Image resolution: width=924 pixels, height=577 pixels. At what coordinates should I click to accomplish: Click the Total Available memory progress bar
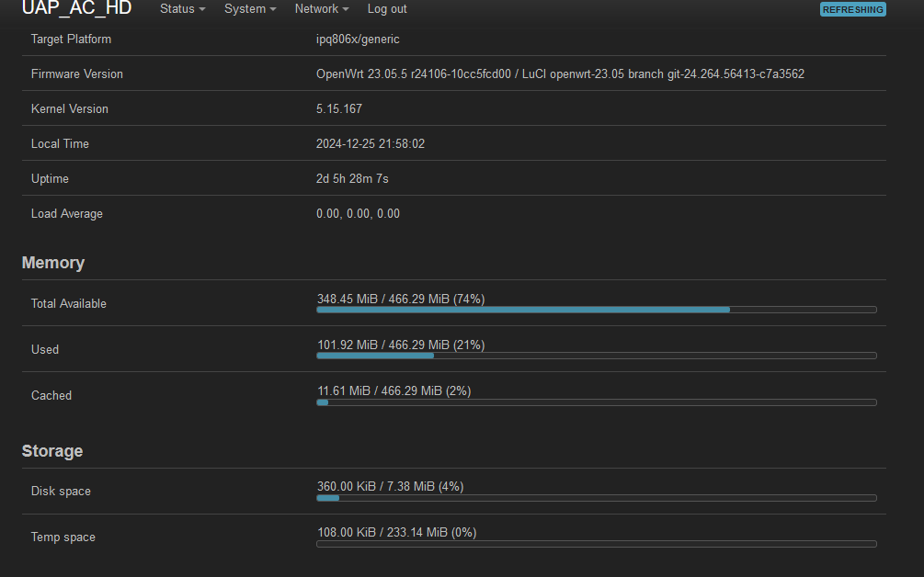[x=597, y=310]
